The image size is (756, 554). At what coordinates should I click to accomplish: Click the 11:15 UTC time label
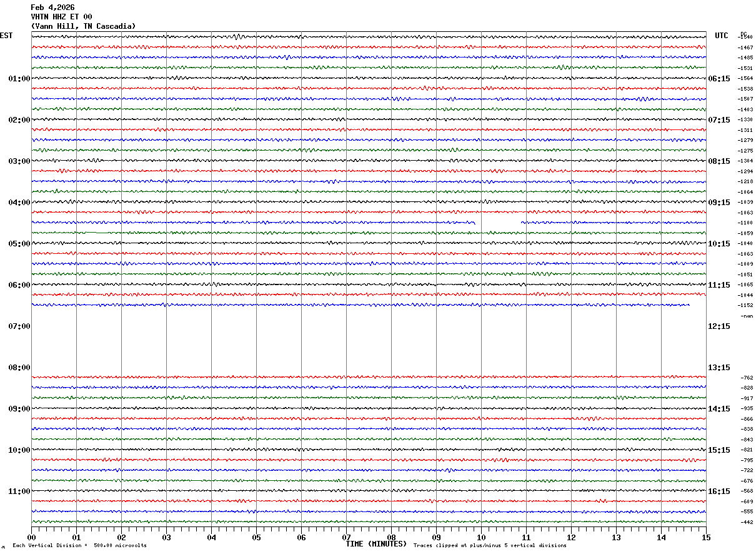[719, 285]
